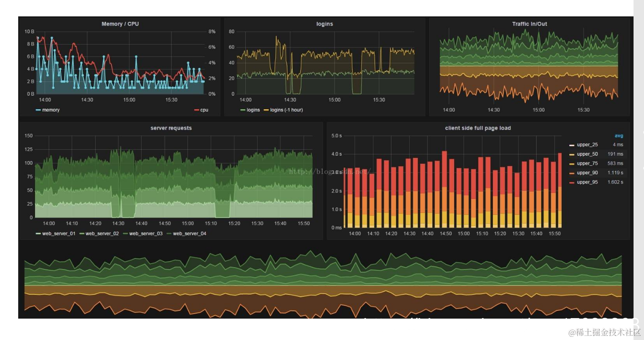Click the 1.602 s avg value
Viewport: 644px width, 340px height.
point(615,182)
